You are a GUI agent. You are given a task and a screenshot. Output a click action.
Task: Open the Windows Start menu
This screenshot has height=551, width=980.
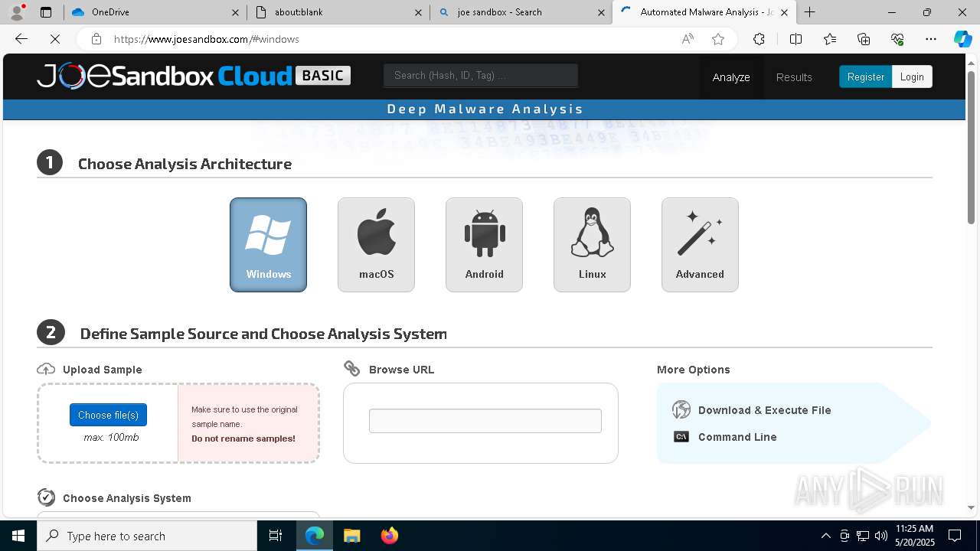[18, 536]
